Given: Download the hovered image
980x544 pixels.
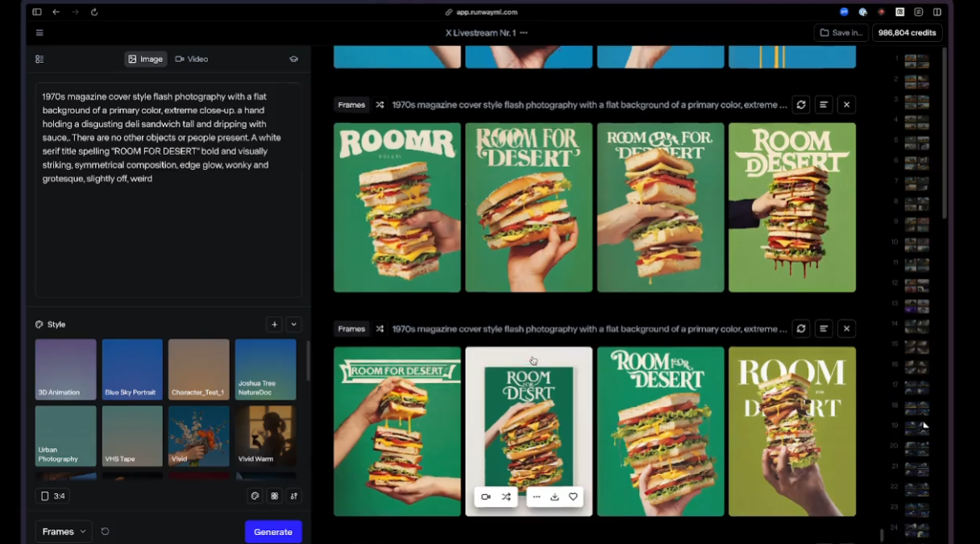Looking at the screenshot, I should [554, 496].
